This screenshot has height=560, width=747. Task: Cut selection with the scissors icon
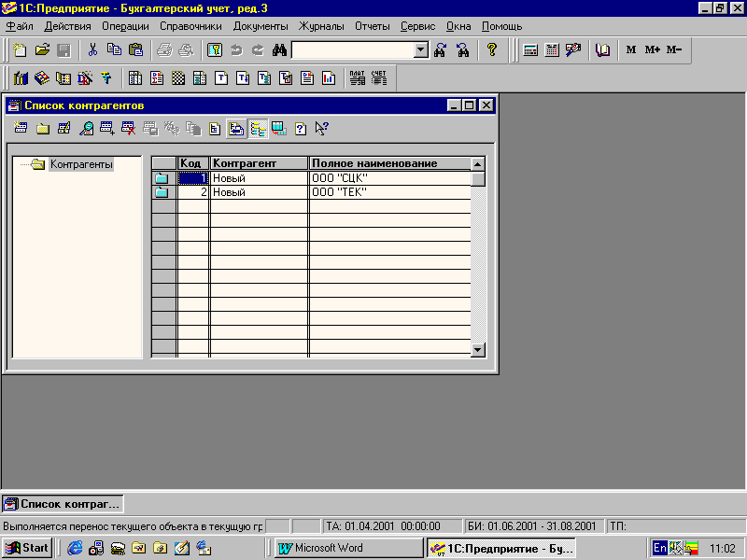coord(92,50)
